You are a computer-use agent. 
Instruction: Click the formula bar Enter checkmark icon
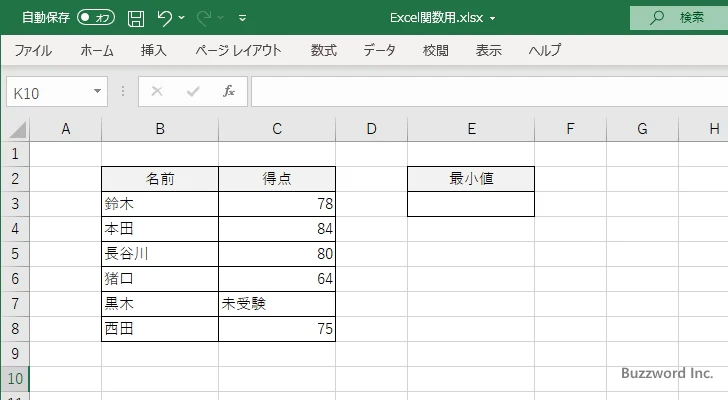tap(193, 91)
